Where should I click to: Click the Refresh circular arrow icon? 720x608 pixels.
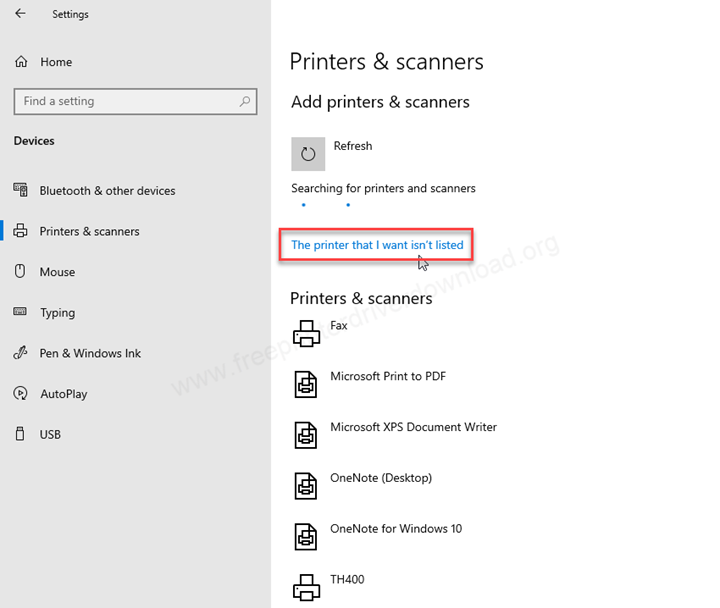pos(308,154)
